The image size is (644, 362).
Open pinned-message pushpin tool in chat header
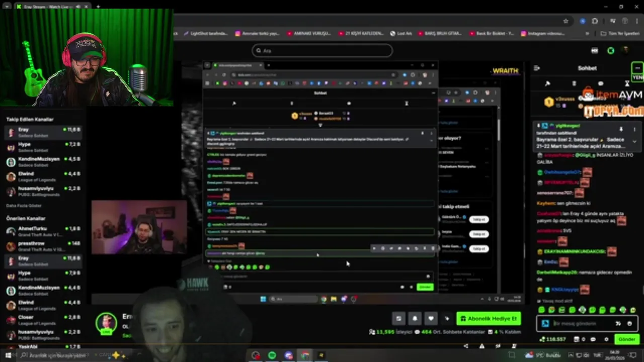tap(547, 83)
